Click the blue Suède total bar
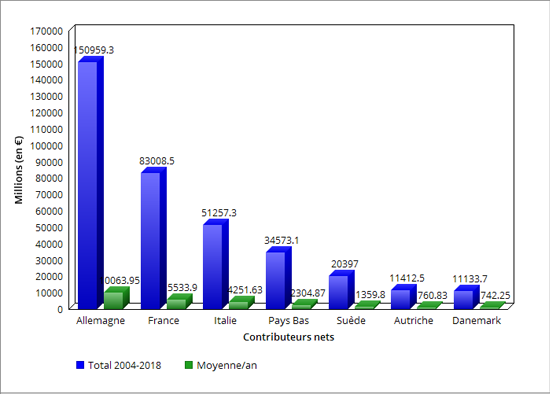Viewport: 550px width, 394px height. coord(341,290)
